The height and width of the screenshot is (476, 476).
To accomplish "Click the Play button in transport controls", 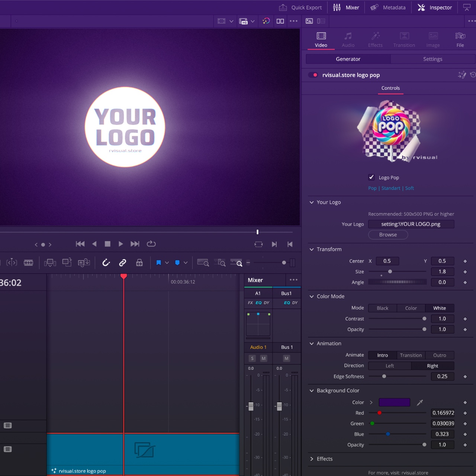I will pyautogui.click(x=120, y=244).
